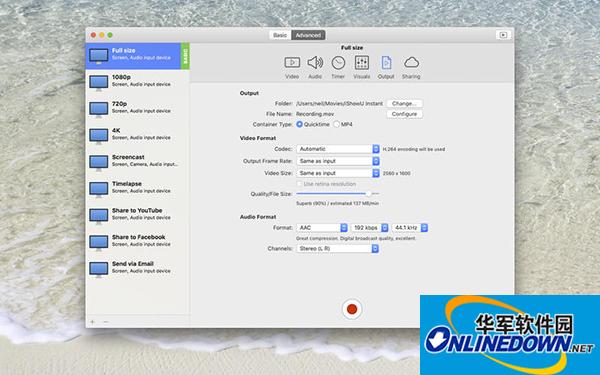
Task: Switch to the Basic tab
Action: point(280,35)
